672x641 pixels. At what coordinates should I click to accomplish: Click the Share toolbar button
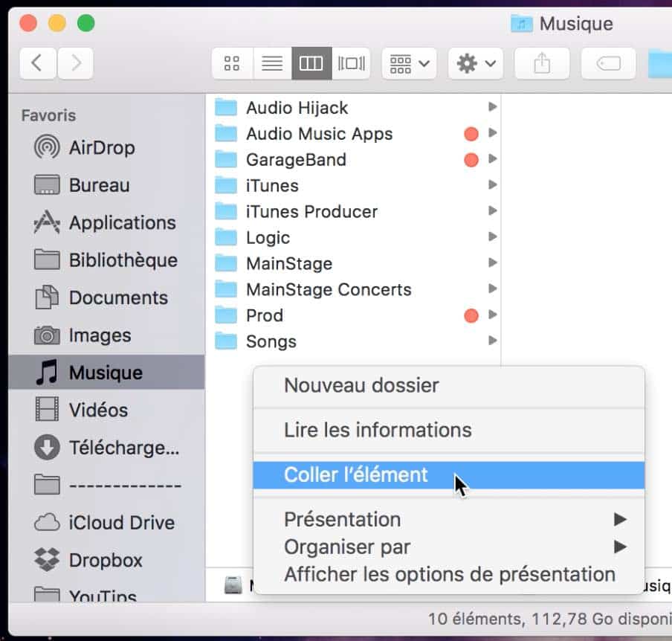pos(542,63)
